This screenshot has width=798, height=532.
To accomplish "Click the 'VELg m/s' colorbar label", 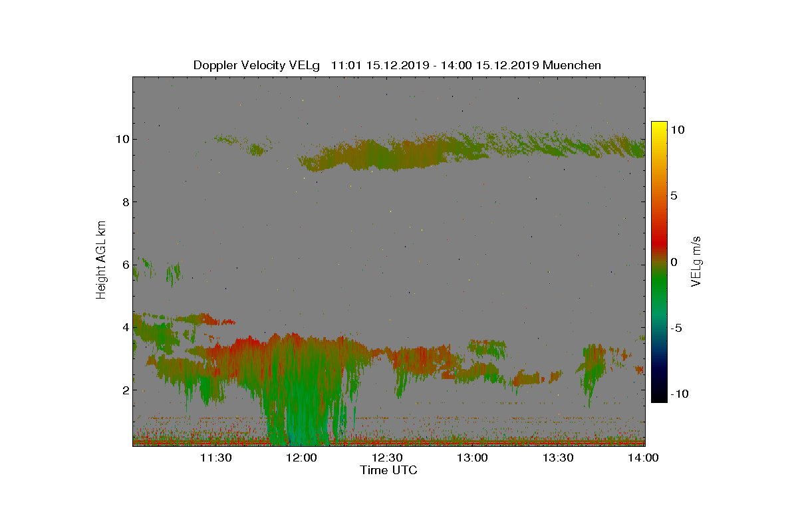I will (x=696, y=261).
